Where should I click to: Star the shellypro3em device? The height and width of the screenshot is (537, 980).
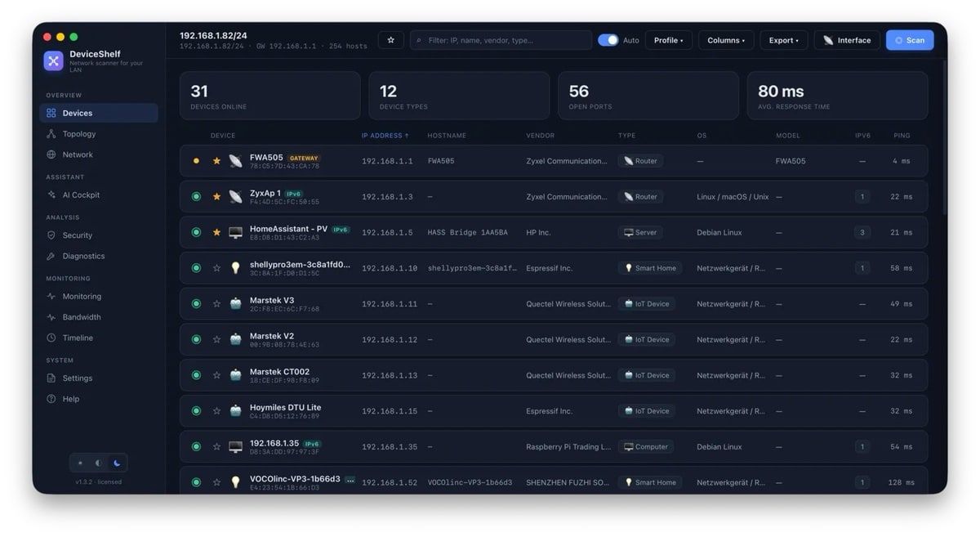[x=216, y=268]
